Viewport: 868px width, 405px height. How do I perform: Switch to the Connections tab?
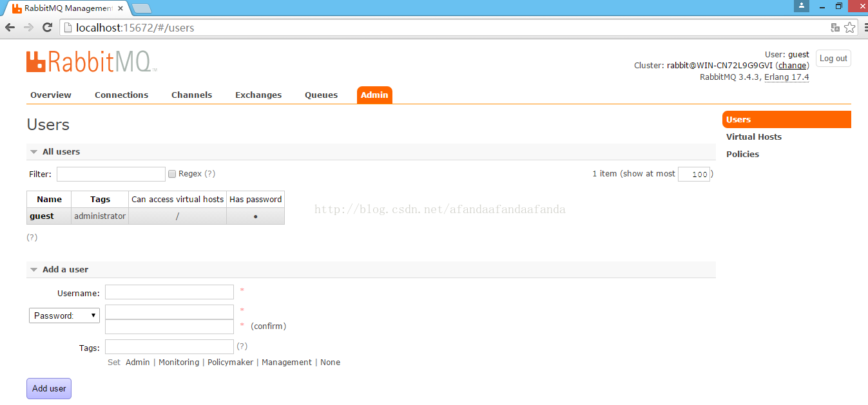coord(121,95)
